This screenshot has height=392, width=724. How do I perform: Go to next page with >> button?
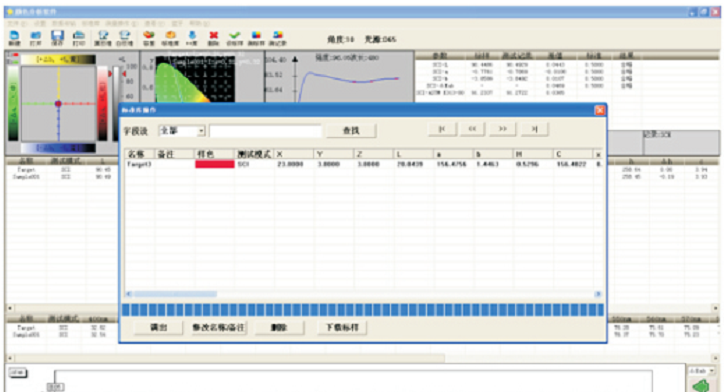(x=503, y=129)
